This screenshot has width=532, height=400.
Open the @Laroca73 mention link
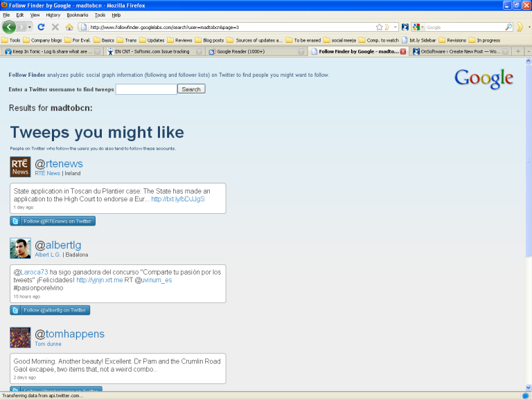coord(30,272)
